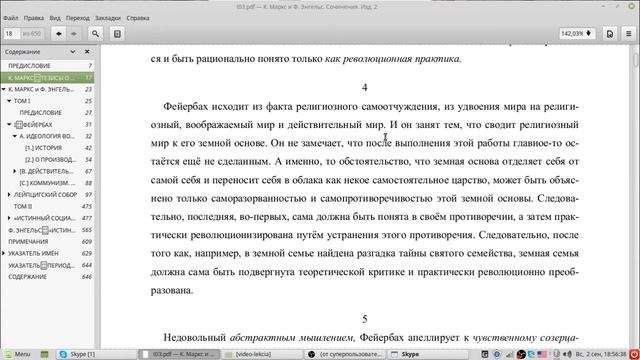Collapse the ТОМ I tree node
Image resolution: width=640 pixels, height=360 pixels.
[9, 101]
